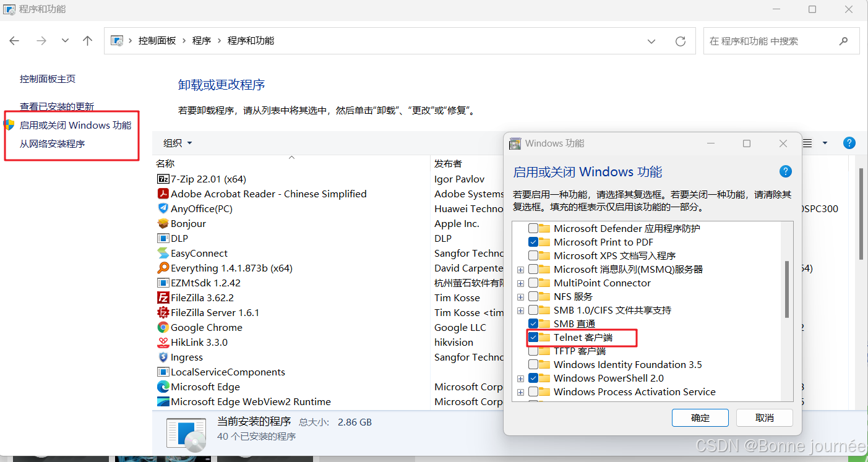Expand the Windows PowerShell 2.0 node
Image resolution: width=868 pixels, height=462 pixels.
(x=520, y=379)
